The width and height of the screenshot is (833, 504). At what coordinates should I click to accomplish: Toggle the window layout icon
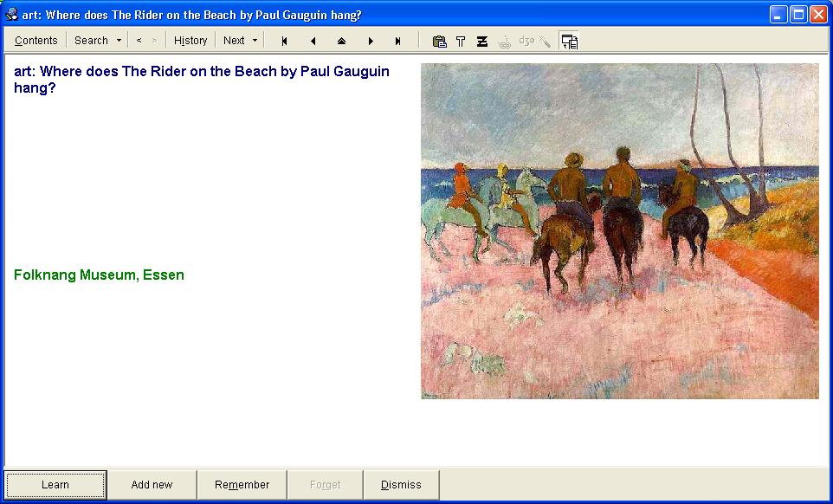tap(569, 41)
